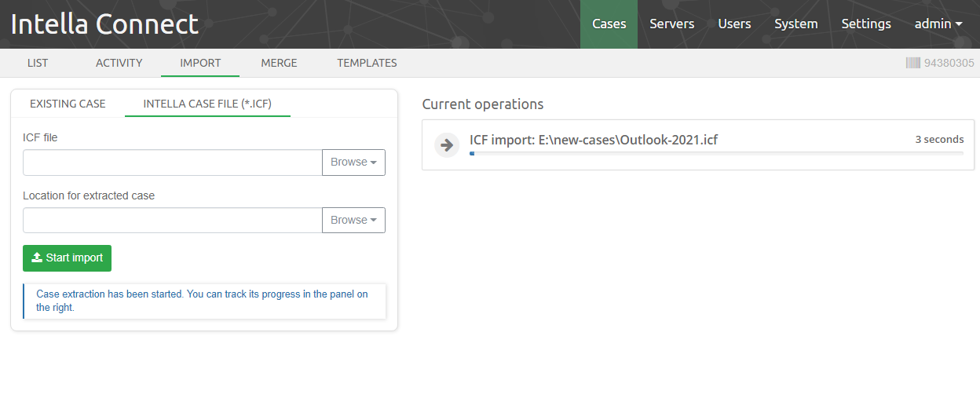980x420 pixels.
Task: Open the admin user dropdown menu
Action: [938, 24]
